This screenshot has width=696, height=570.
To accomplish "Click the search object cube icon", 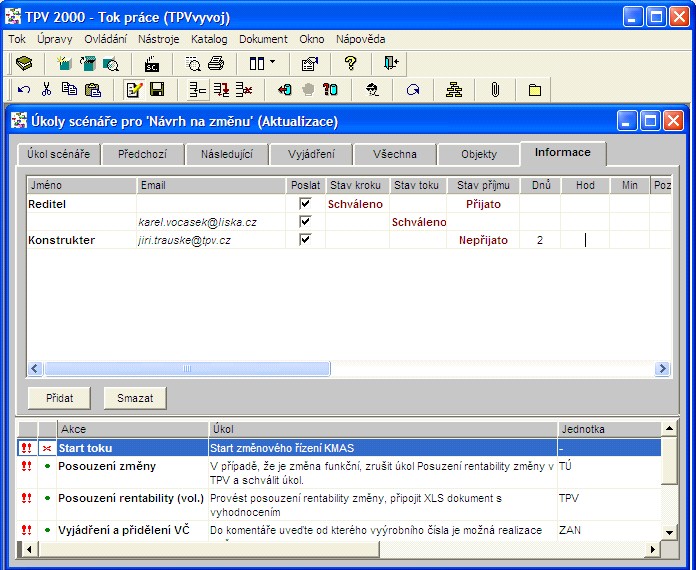I will point(111,64).
